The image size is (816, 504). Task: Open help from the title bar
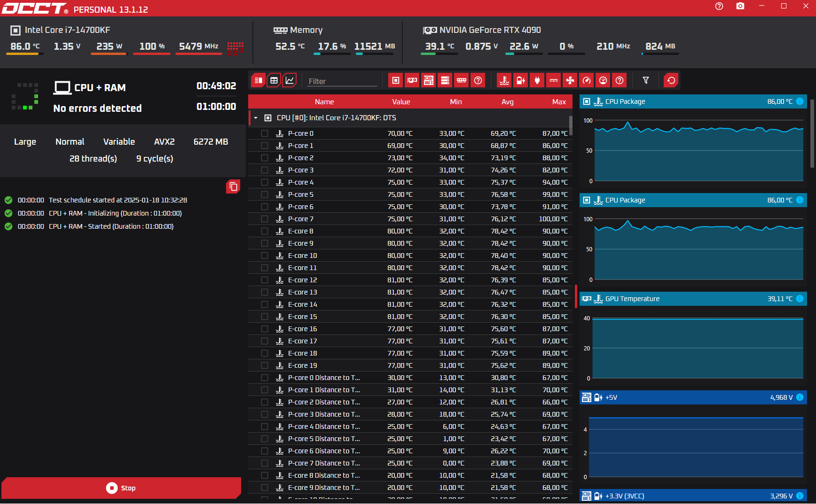pos(719,6)
